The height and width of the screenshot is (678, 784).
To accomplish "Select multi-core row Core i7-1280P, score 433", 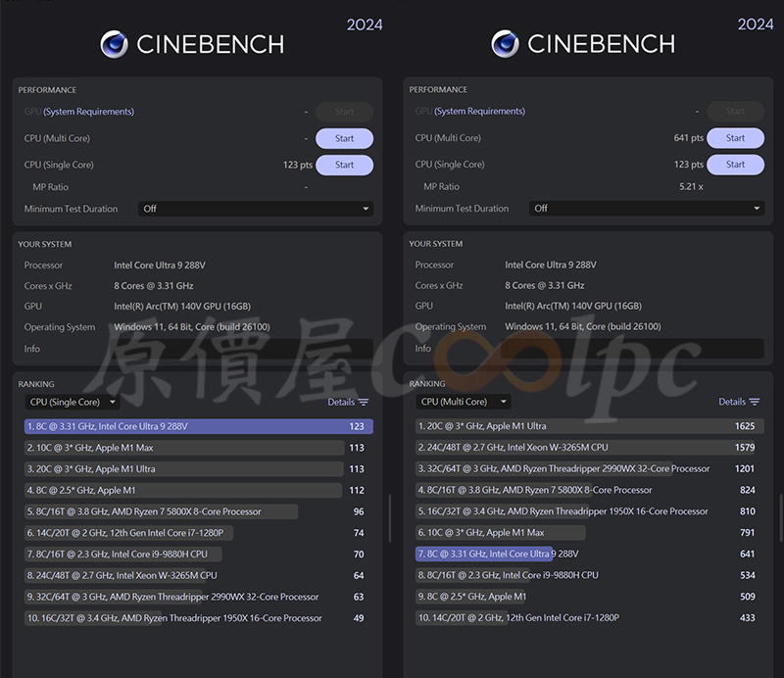I will pyautogui.click(x=590, y=617).
